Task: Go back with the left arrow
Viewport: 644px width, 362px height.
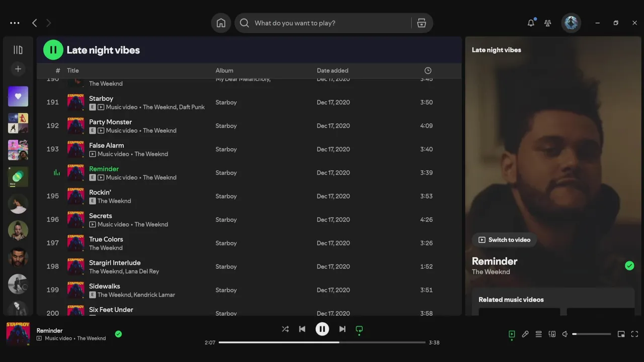Action: 34,23
